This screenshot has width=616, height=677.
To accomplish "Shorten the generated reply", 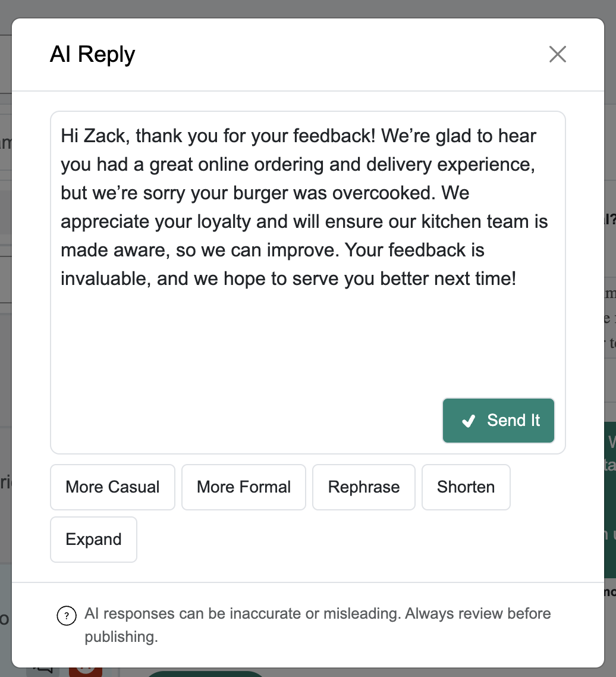I will click(466, 487).
